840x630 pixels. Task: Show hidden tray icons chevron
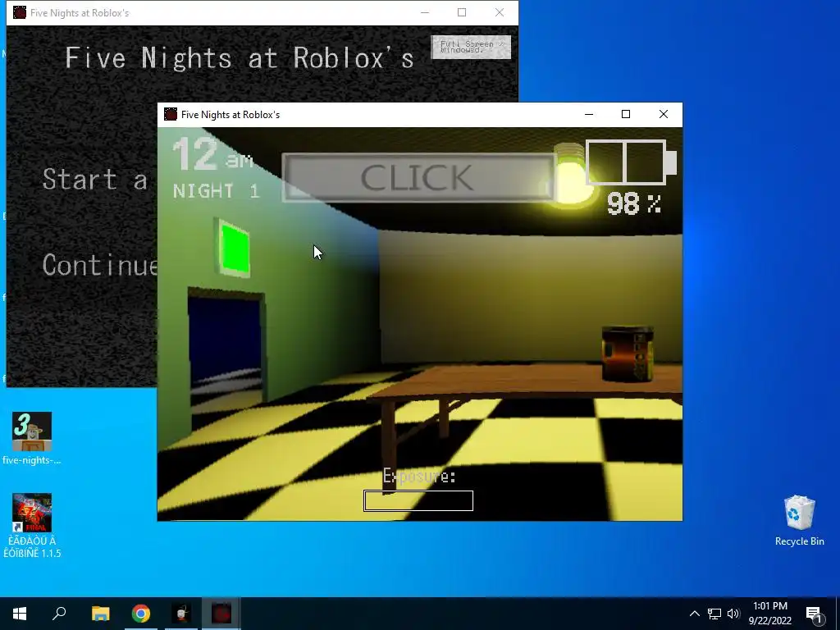(x=694, y=614)
